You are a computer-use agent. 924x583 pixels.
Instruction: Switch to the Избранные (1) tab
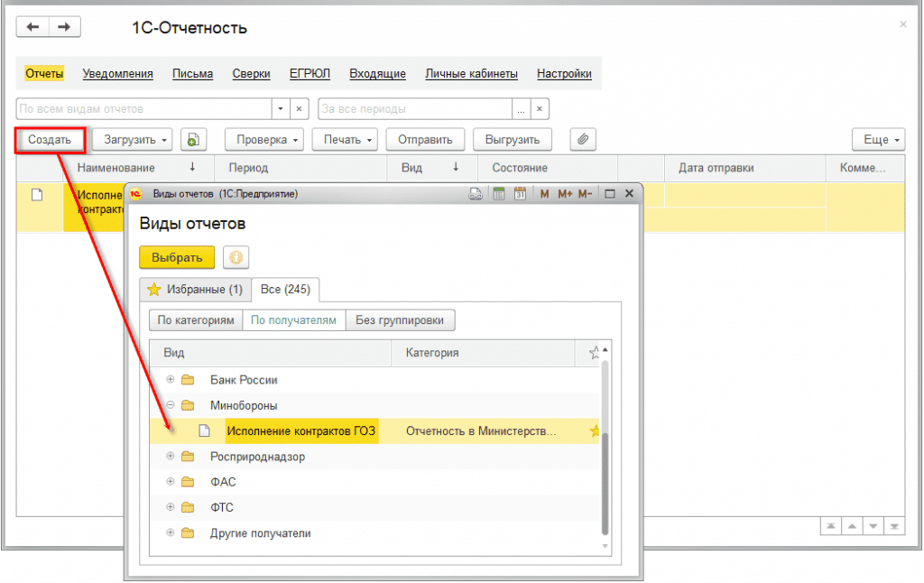[194, 290]
